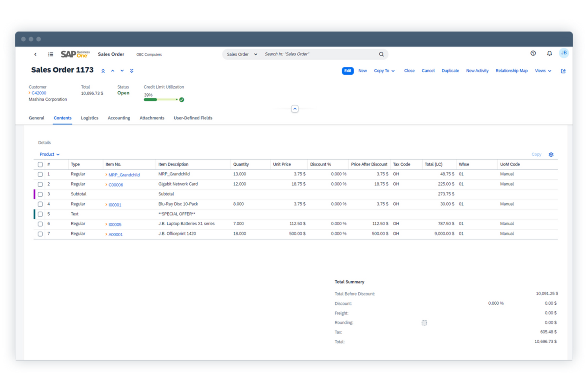This screenshot has height=392, width=588.
Task: Click the green credit limit check icon
Action: 182,100
